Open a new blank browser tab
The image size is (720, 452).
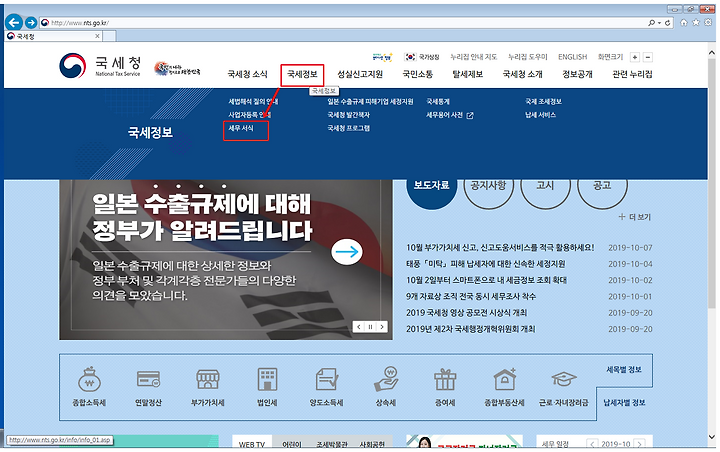click(x=109, y=36)
